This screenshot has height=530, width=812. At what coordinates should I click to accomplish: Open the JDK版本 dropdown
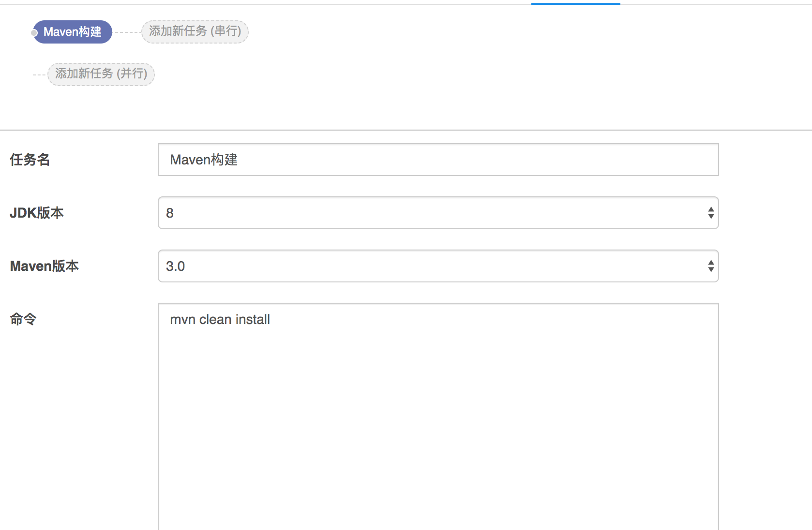438,213
